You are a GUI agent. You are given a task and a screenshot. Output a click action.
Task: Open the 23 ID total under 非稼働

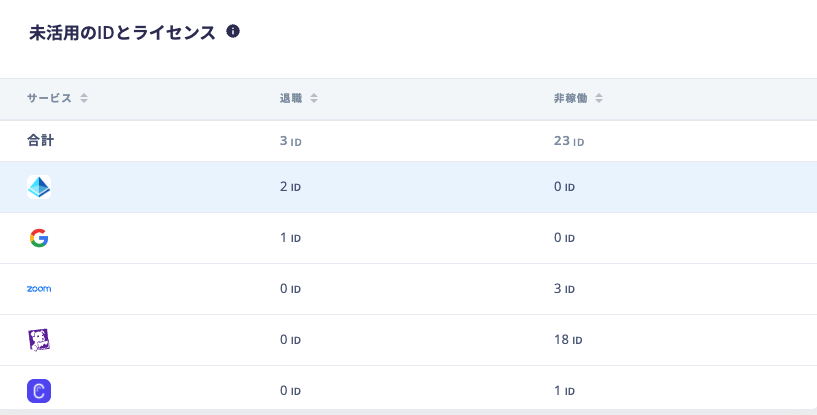click(x=569, y=141)
